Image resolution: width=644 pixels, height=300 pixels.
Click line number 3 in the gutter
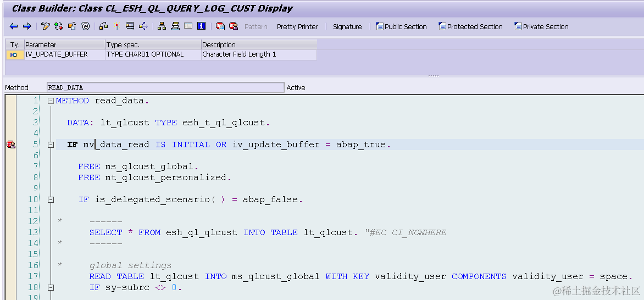click(35, 123)
